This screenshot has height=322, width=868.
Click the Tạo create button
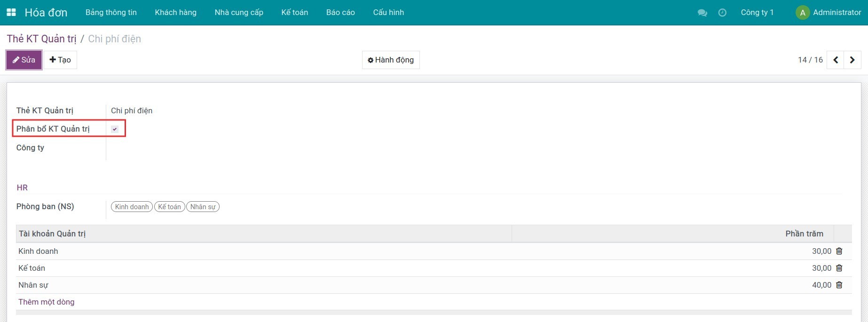tap(60, 60)
